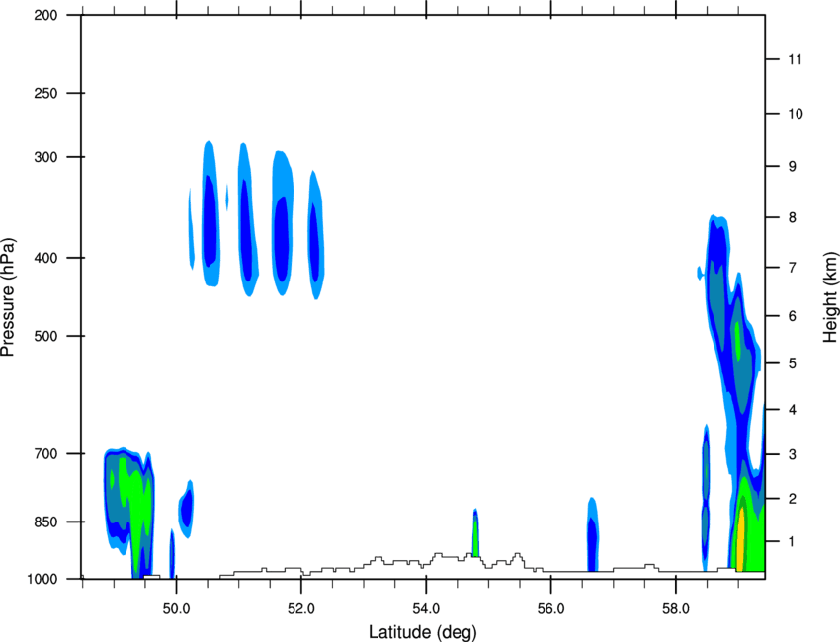Click the 10 km height label
This screenshot has width=840, height=642.
point(796,114)
